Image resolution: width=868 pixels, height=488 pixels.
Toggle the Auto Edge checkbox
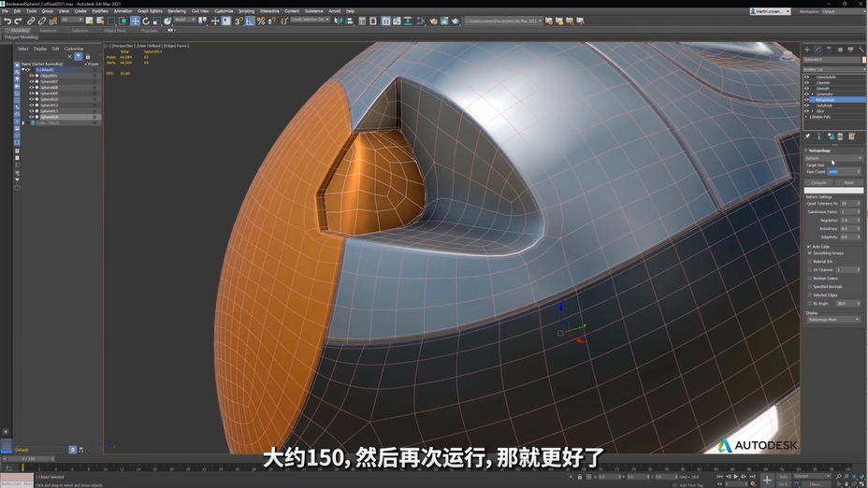tap(809, 246)
